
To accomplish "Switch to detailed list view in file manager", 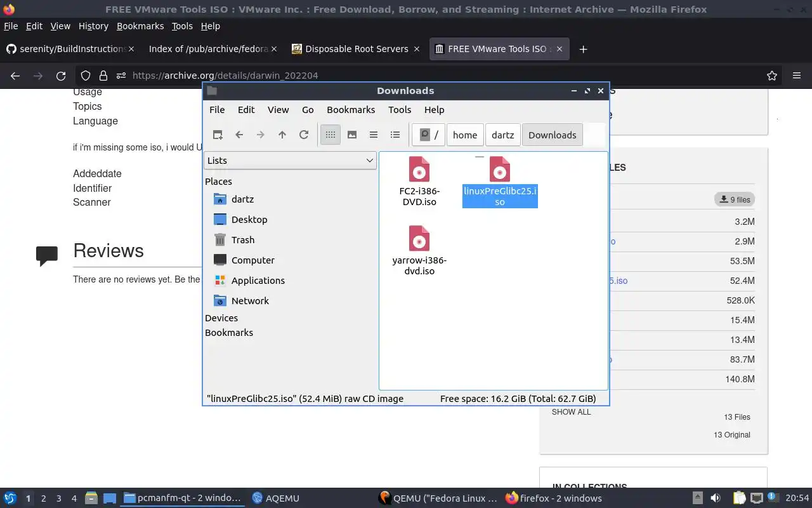I will click(395, 135).
